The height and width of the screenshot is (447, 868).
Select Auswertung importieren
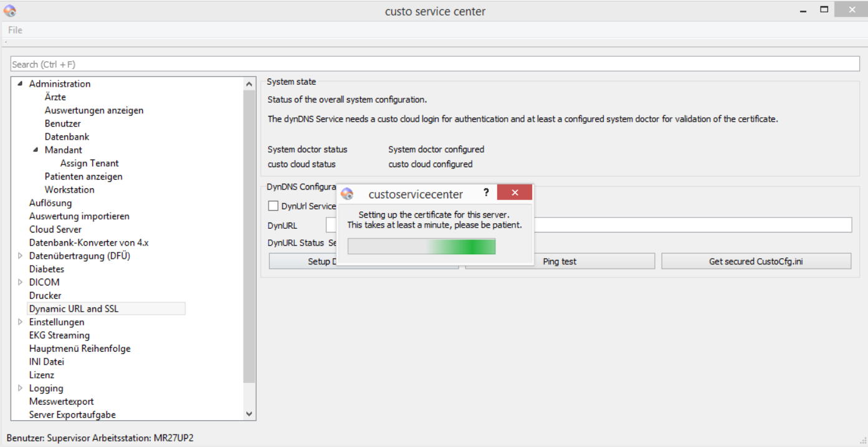click(79, 216)
